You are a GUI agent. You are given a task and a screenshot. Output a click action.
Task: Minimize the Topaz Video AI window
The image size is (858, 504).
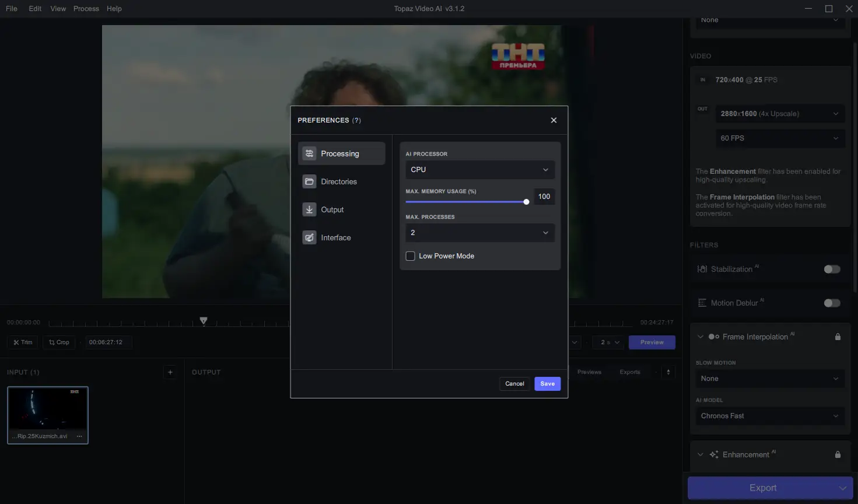[x=808, y=9]
